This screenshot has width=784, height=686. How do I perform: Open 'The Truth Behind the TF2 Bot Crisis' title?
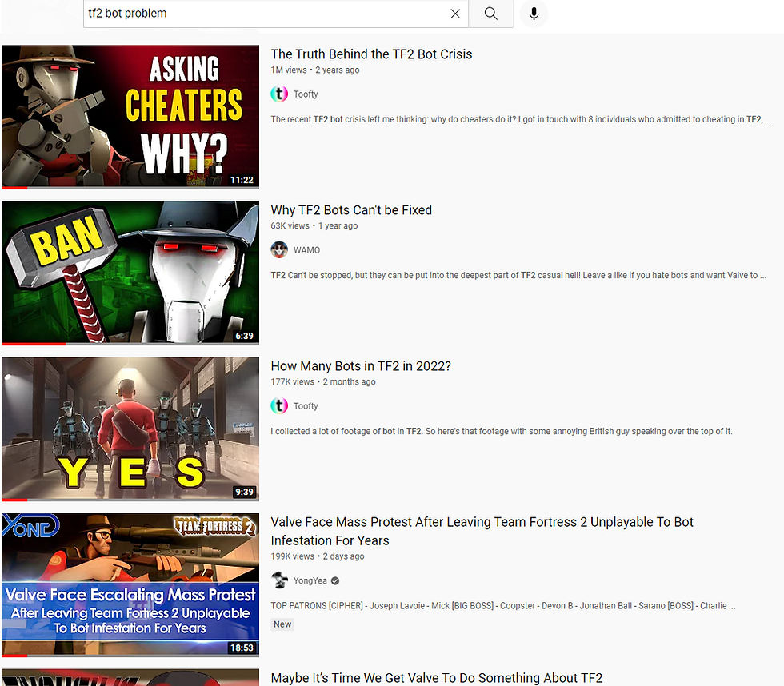[371, 54]
